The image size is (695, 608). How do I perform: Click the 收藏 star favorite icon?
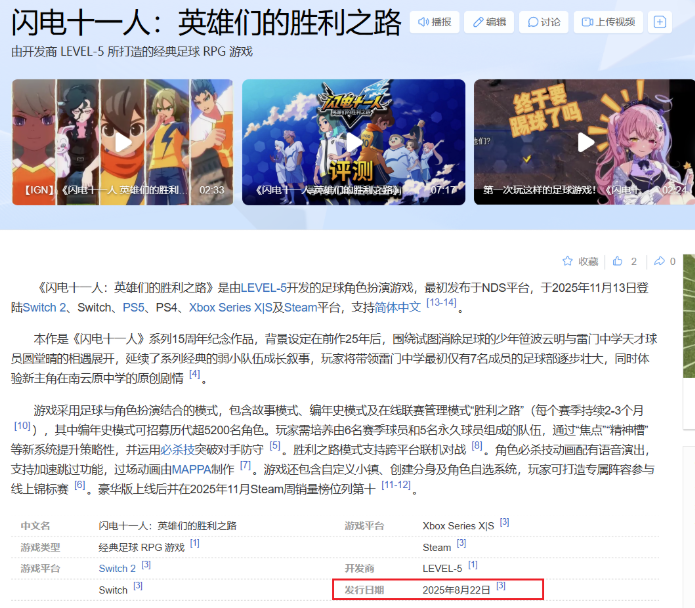tap(567, 261)
